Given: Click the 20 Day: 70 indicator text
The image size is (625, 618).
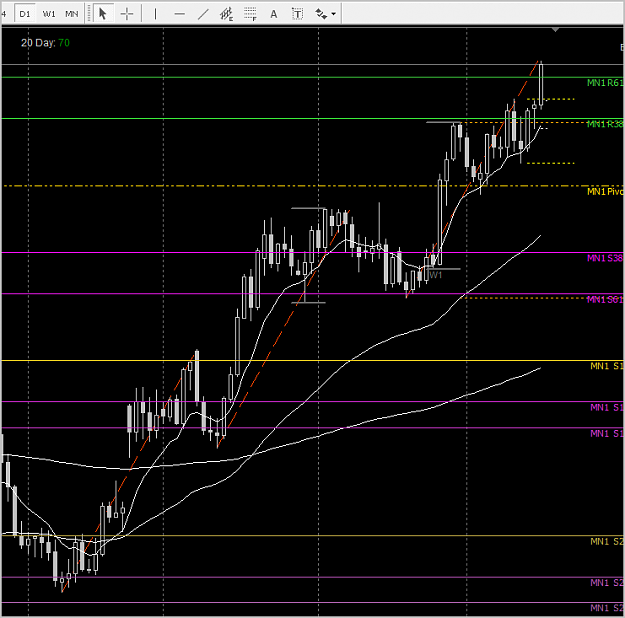Looking at the screenshot, I should click(x=45, y=43).
